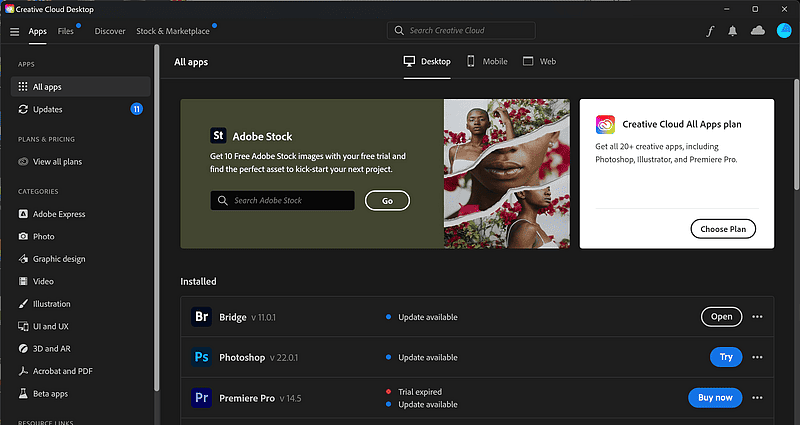Focus the Search Creative Cloud field
This screenshot has width=800, height=425.
coord(461,31)
